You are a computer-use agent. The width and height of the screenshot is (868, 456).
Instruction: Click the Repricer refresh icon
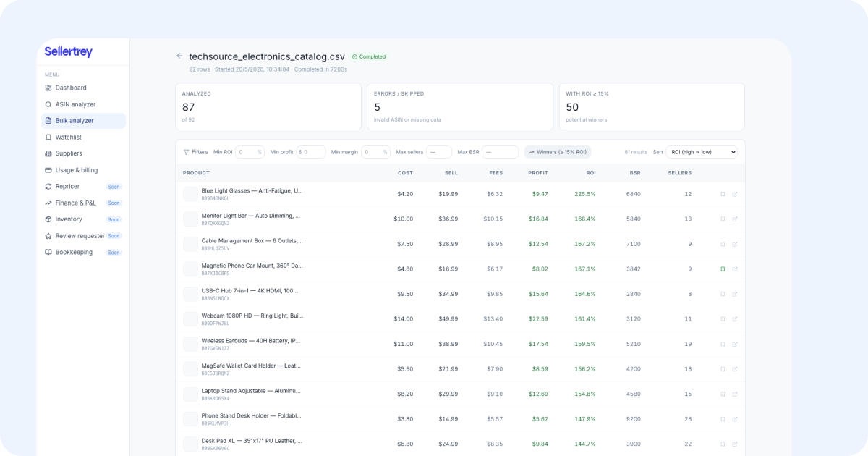pos(48,186)
